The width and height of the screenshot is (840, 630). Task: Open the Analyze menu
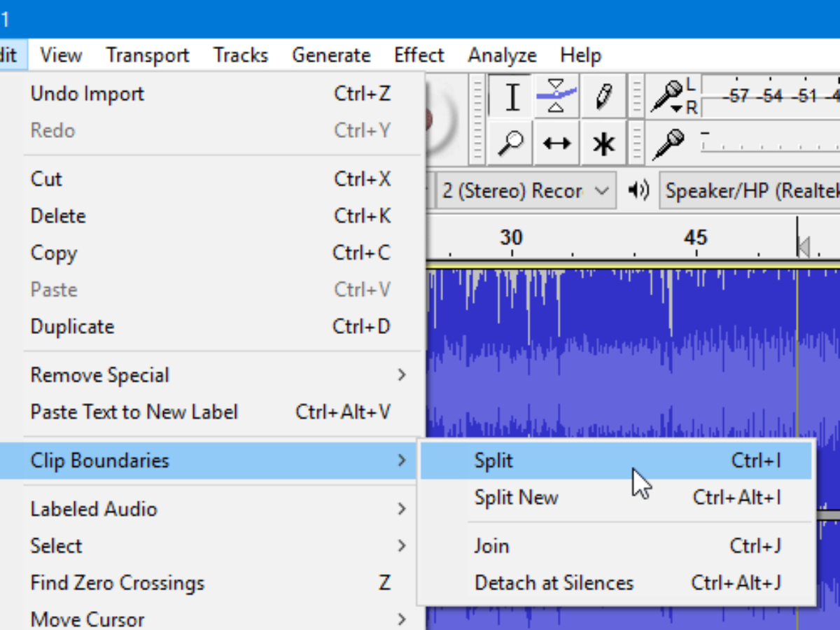pyautogui.click(x=502, y=55)
